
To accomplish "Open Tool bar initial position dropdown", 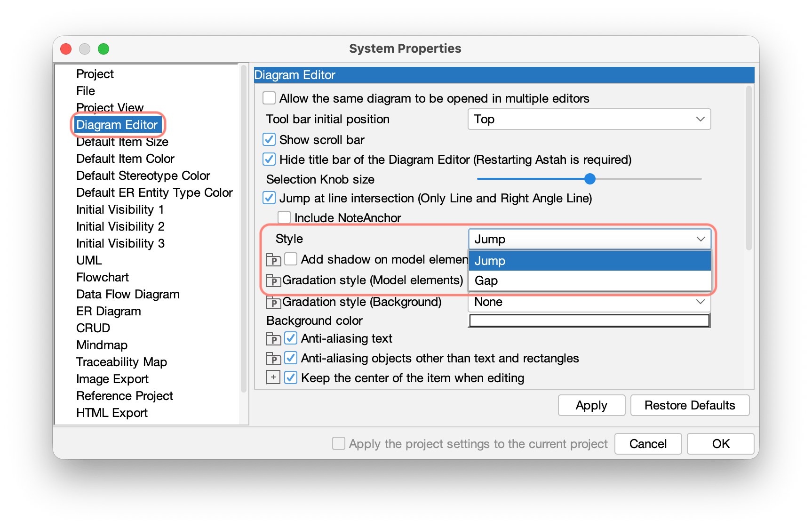I will (589, 119).
